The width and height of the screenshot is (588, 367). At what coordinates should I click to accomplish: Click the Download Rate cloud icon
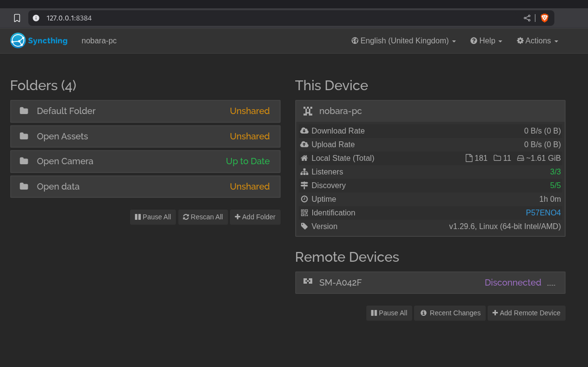pyautogui.click(x=304, y=131)
